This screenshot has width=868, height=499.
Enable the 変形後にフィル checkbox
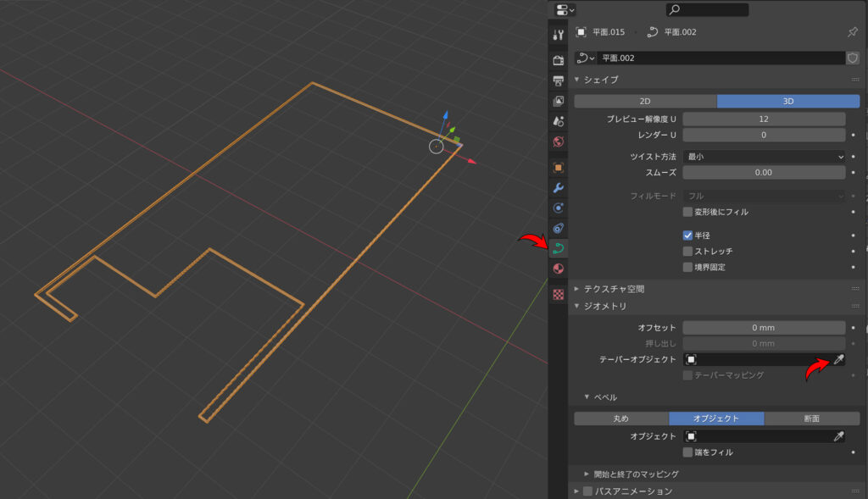pyautogui.click(x=687, y=212)
